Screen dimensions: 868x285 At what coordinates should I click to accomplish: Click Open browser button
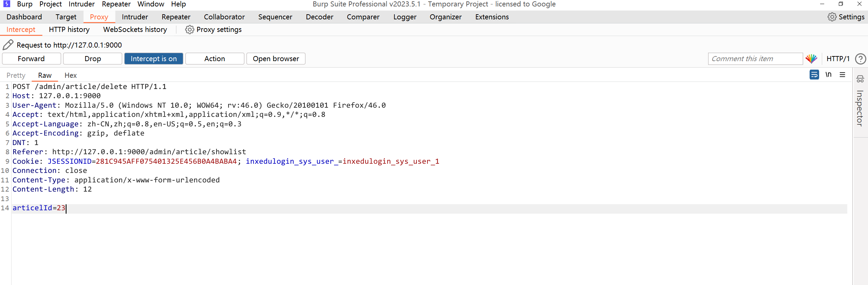[x=276, y=59]
